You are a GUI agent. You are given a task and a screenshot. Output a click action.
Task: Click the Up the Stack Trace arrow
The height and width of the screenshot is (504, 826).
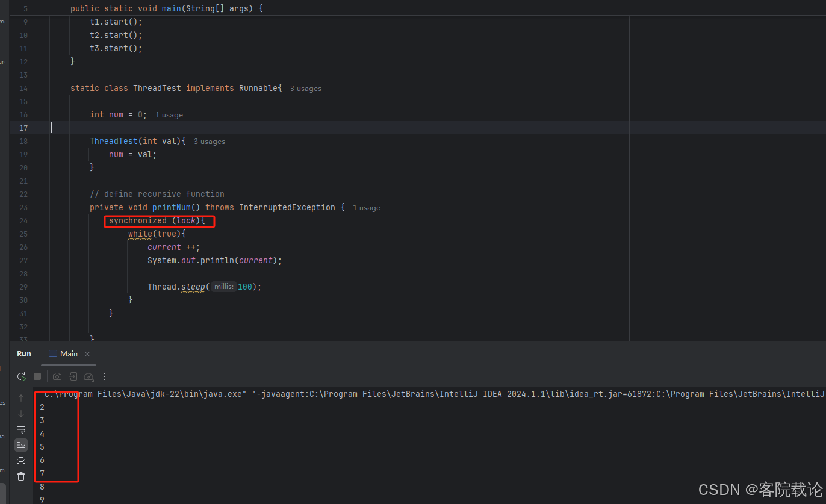tap(21, 398)
